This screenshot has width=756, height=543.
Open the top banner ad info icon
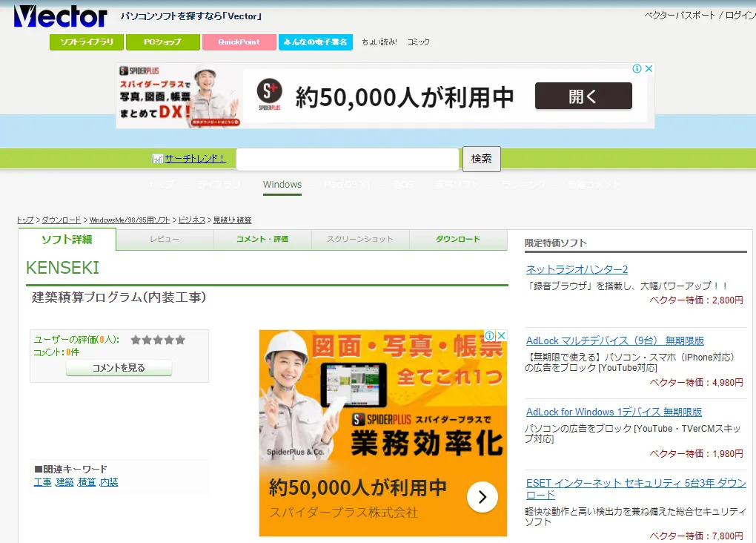tap(637, 69)
